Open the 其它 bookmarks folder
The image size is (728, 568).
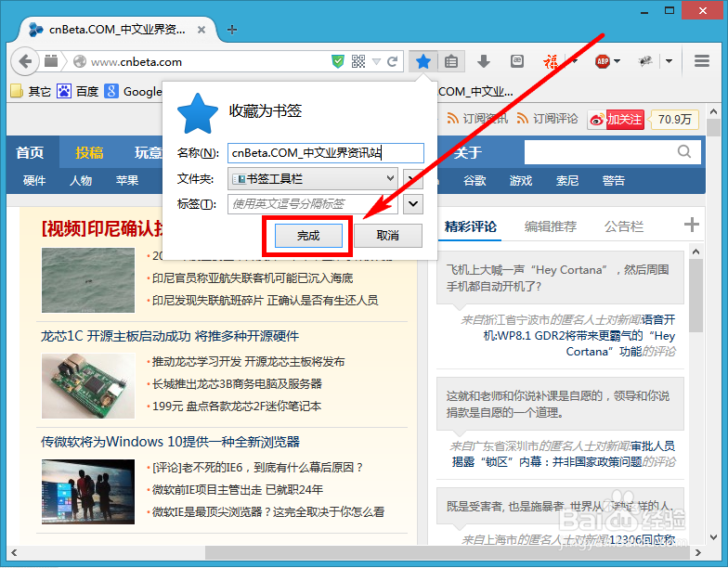(x=30, y=91)
